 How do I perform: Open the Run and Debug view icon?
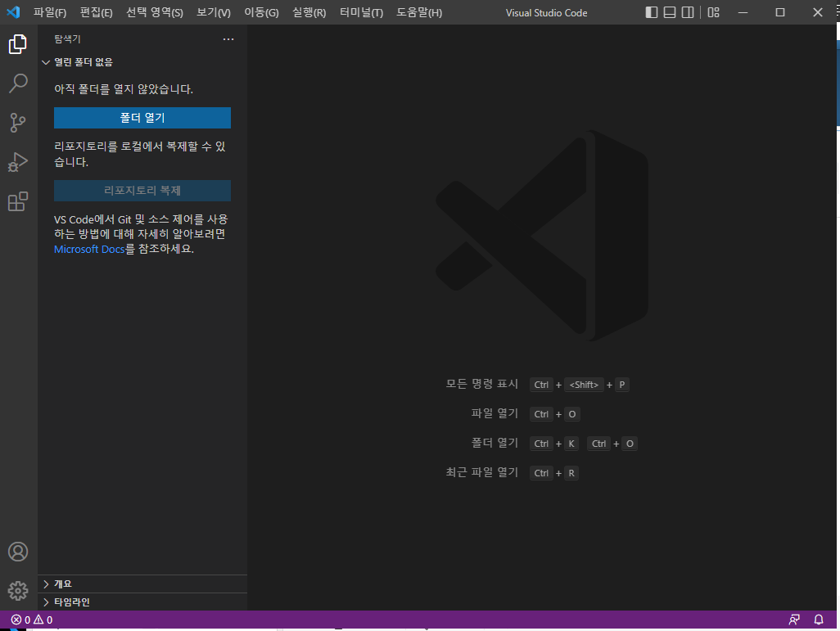pos(18,162)
